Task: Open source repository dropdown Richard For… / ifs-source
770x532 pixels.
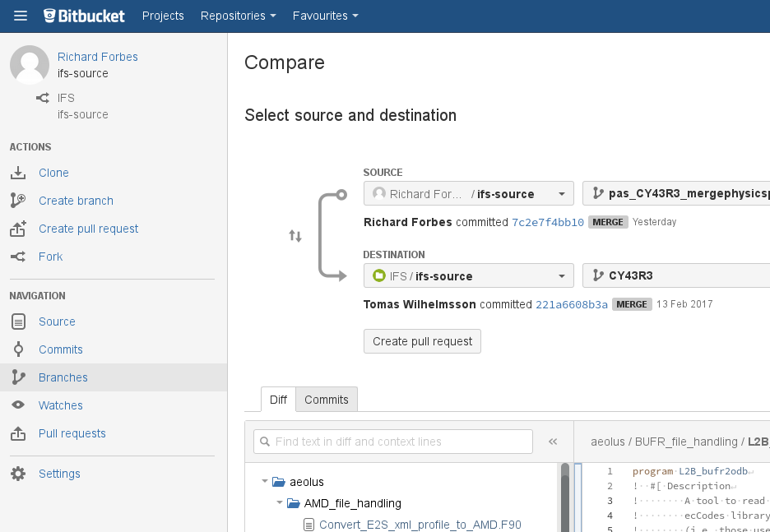Action: pos(468,193)
